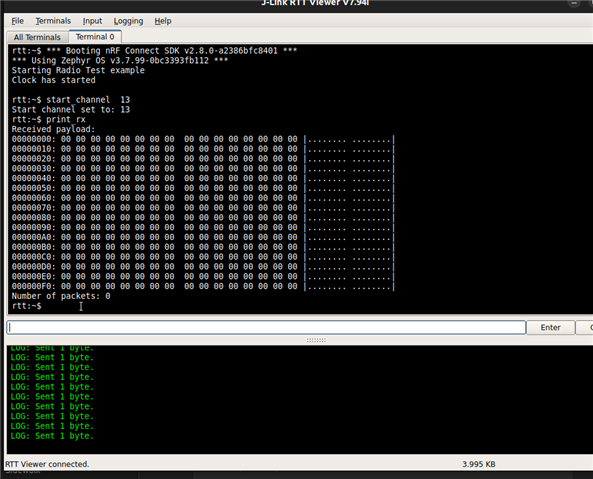The image size is (593, 479).
Task: Click the 'Using Zephyr OS' version line
Action: (120, 60)
